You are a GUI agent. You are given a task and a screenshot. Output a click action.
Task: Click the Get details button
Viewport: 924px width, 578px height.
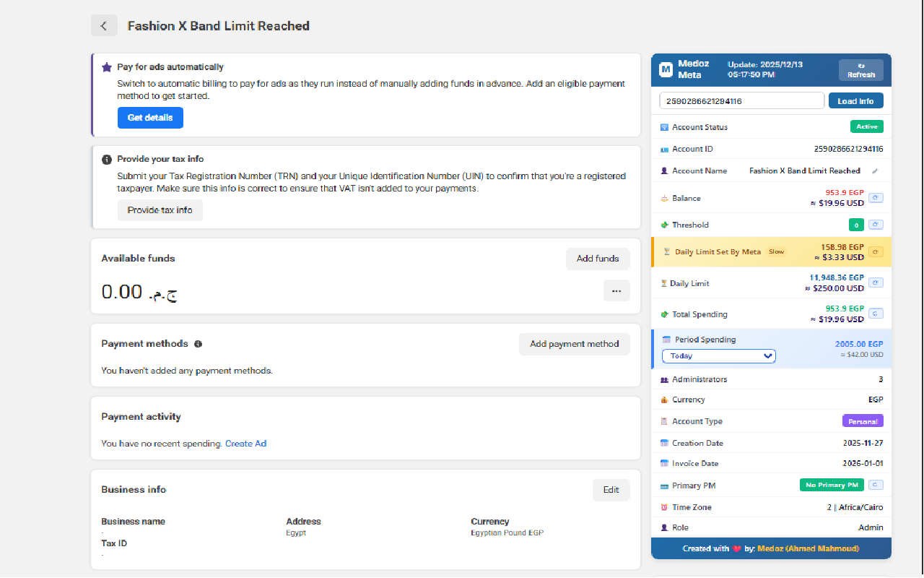pyautogui.click(x=150, y=118)
